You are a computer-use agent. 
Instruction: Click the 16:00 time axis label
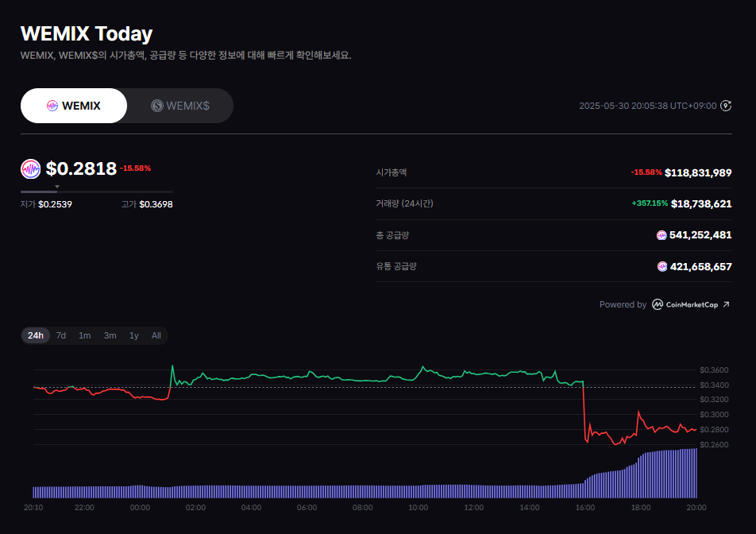pyautogui.click(x=584, y=508)
